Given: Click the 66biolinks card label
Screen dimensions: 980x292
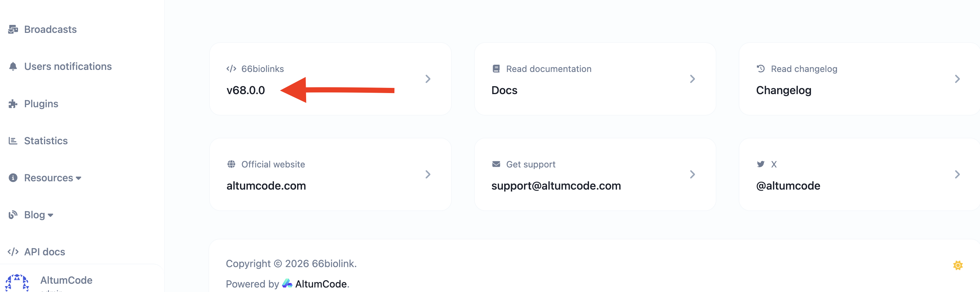Looking at the screenshot, I should click(262, 69).
